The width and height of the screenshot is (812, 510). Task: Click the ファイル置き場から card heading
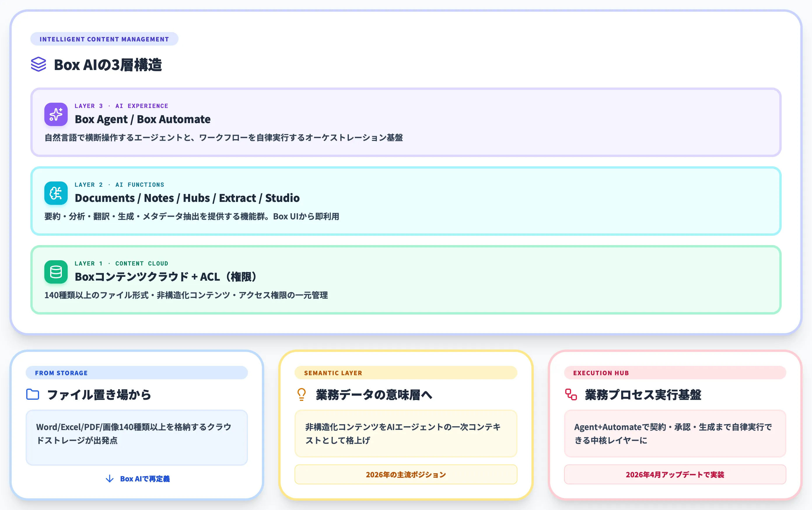tap(99, 395)
